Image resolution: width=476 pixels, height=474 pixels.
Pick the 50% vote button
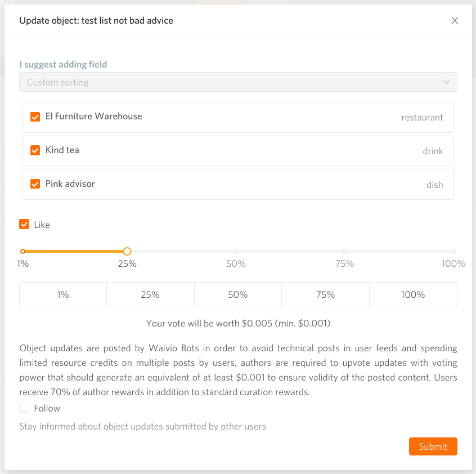click(x=237, y=294)
